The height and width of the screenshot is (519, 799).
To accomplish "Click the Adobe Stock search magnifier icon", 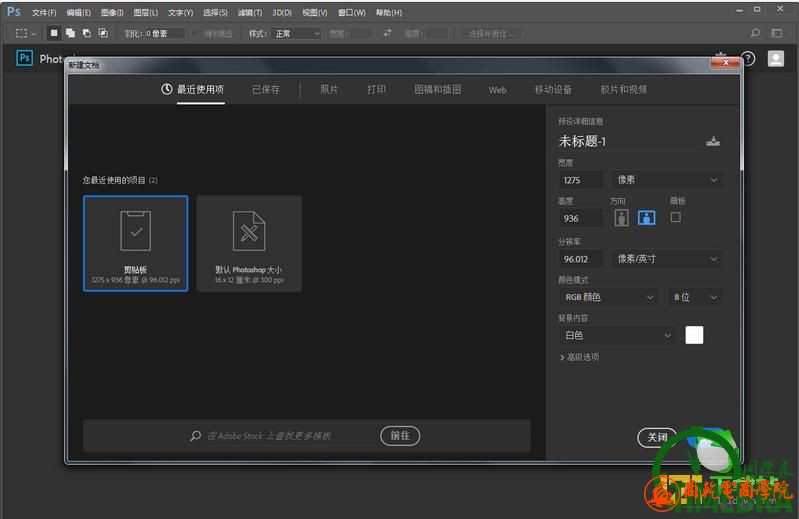I will pyautogui.click(x=196, y=436).
